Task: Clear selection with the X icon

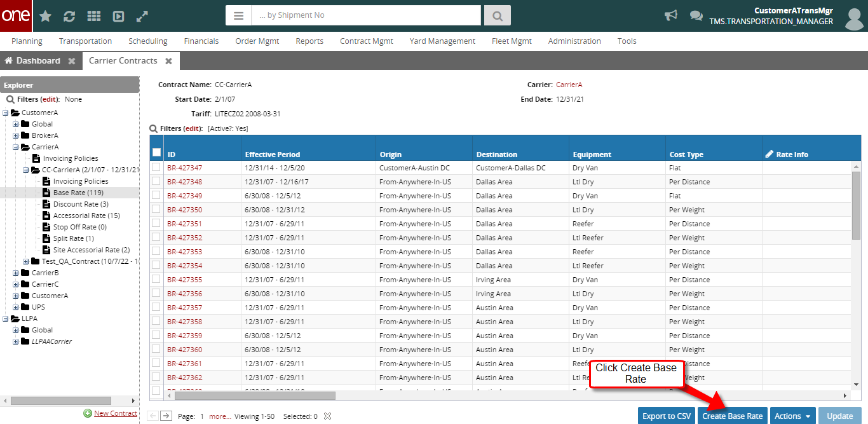Action: (327, 416)
